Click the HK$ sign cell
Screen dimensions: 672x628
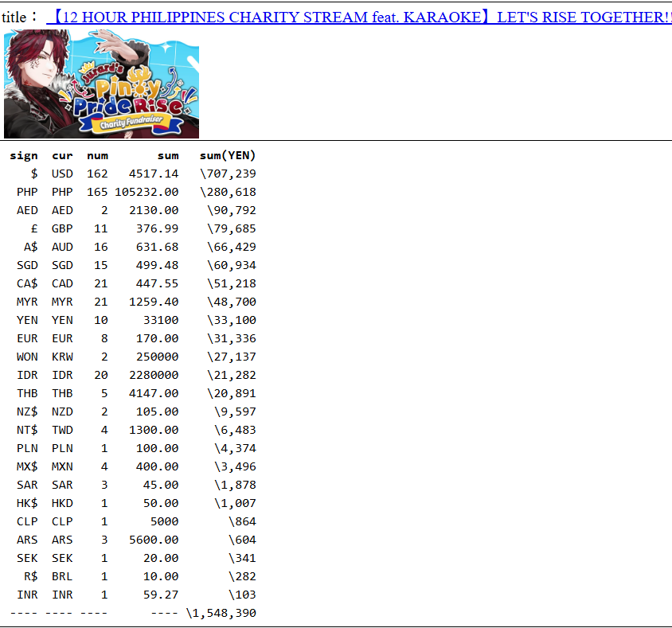27,503
